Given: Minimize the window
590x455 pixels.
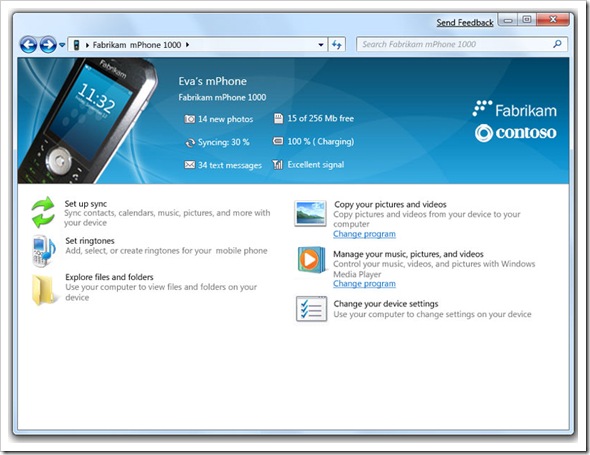Looking at the screenshot, I should tap(508, 20).
